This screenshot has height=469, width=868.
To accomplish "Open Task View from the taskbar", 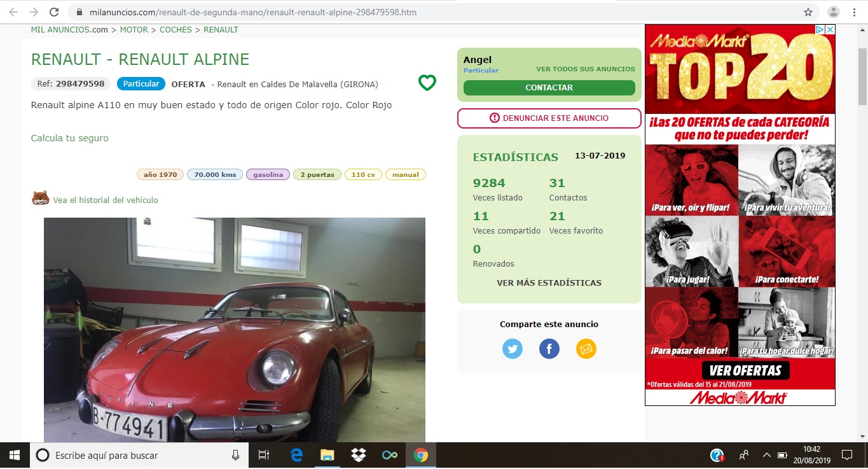I will coord(263,455).
